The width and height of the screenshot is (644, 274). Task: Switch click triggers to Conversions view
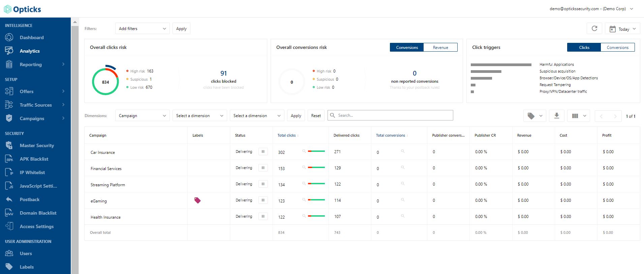coord(617,48)
